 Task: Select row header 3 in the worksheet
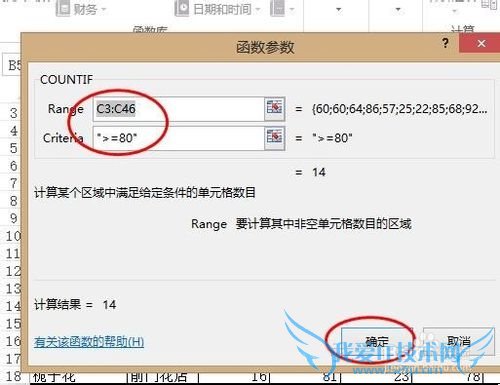13,113
